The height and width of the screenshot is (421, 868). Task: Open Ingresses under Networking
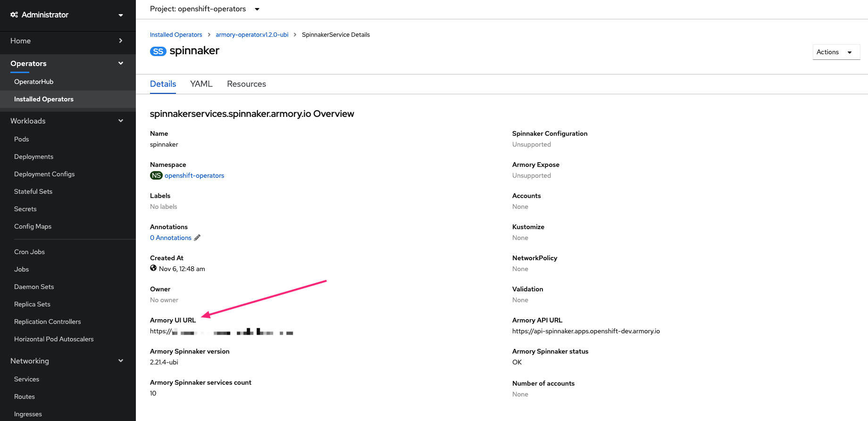click(x=28, y=414)
